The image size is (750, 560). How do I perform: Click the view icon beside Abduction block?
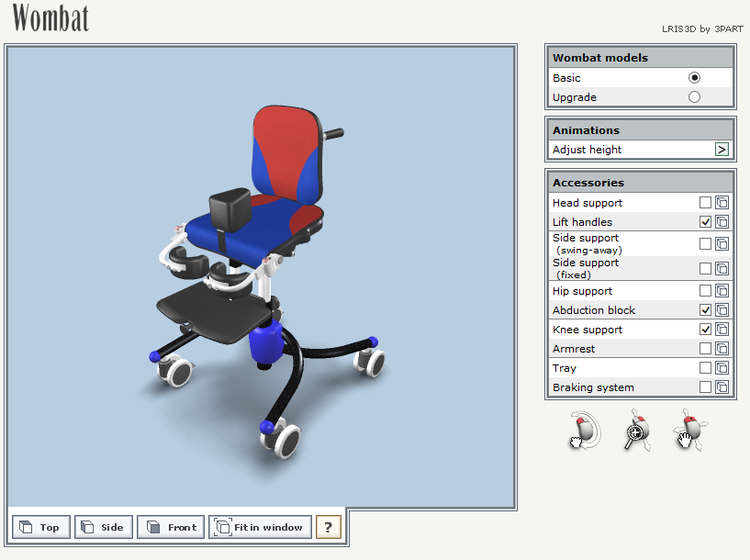click(x=722, y=310)
